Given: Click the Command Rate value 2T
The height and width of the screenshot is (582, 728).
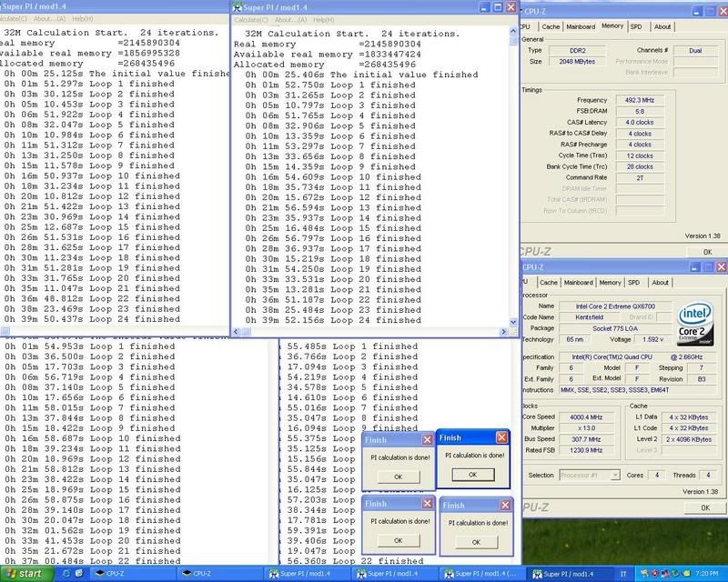Looking at the screenshot, I should [640, 177].
